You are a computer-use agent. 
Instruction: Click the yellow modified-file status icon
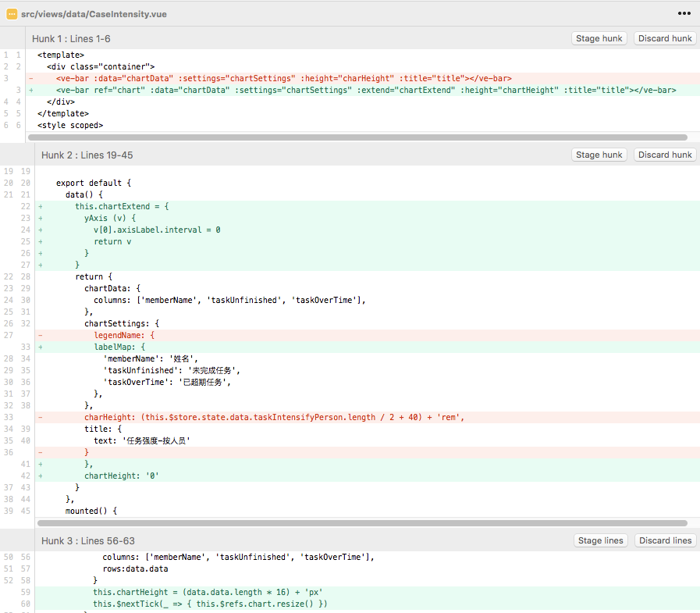point(11,12)
